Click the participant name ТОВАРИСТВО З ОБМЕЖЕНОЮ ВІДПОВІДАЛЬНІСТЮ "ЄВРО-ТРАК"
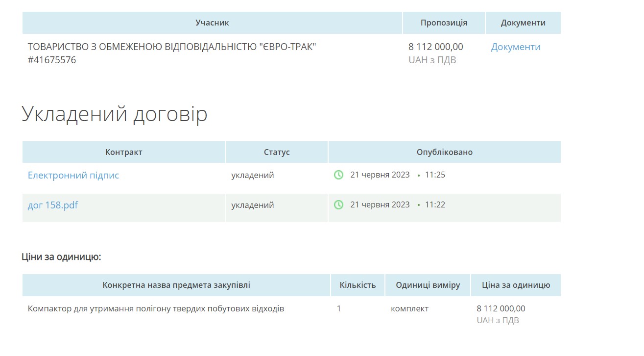The width and height of the screenshot is (644, 356). pyautogui.click(x=172, y=47)
